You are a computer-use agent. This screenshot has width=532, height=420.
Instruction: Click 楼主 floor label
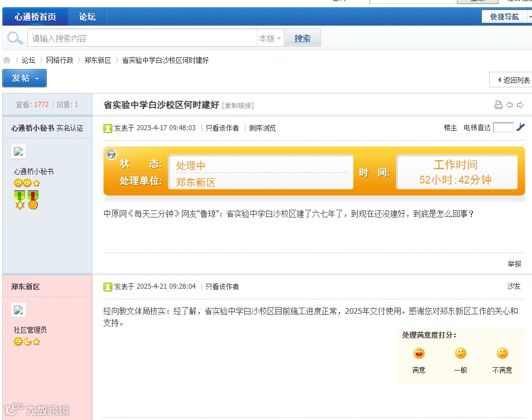coord(450,127)
